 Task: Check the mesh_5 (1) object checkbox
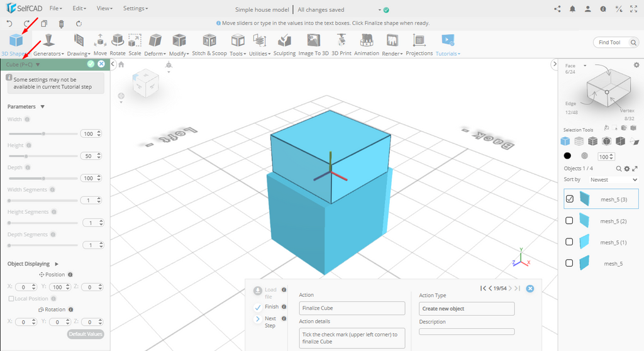[569, 242]
